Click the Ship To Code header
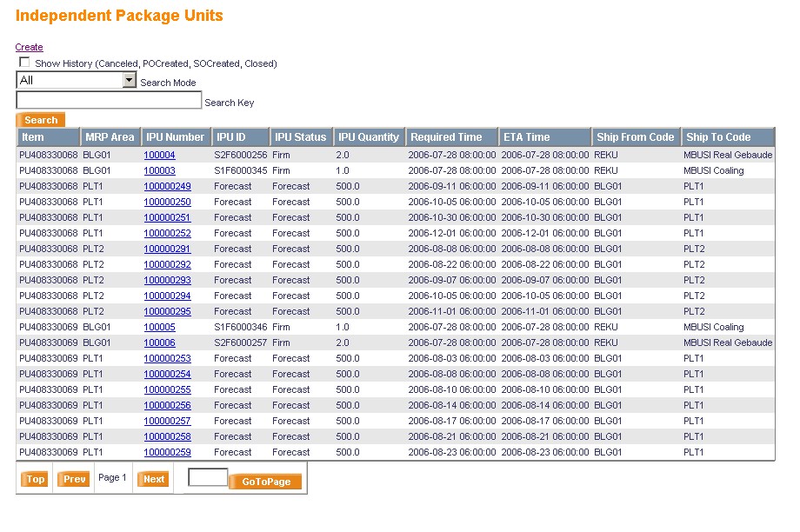The height and width of the screenshot is (532, 800). coord(728,137)
